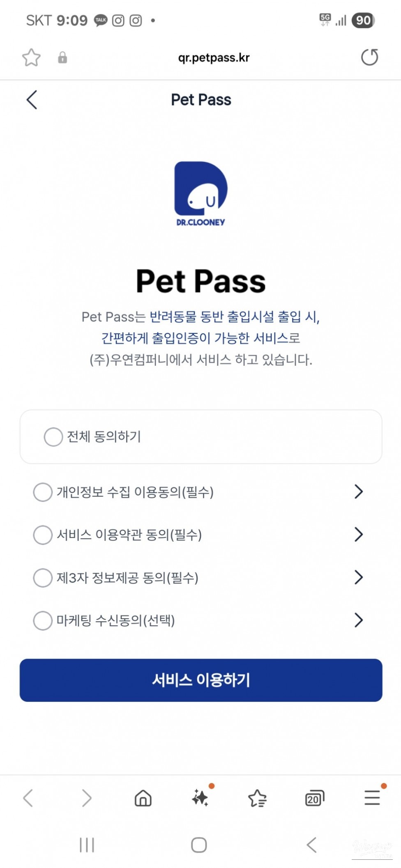Reload the page using the refresh icon
This screenshot has width=401, height=868.
tap(369, 57)
